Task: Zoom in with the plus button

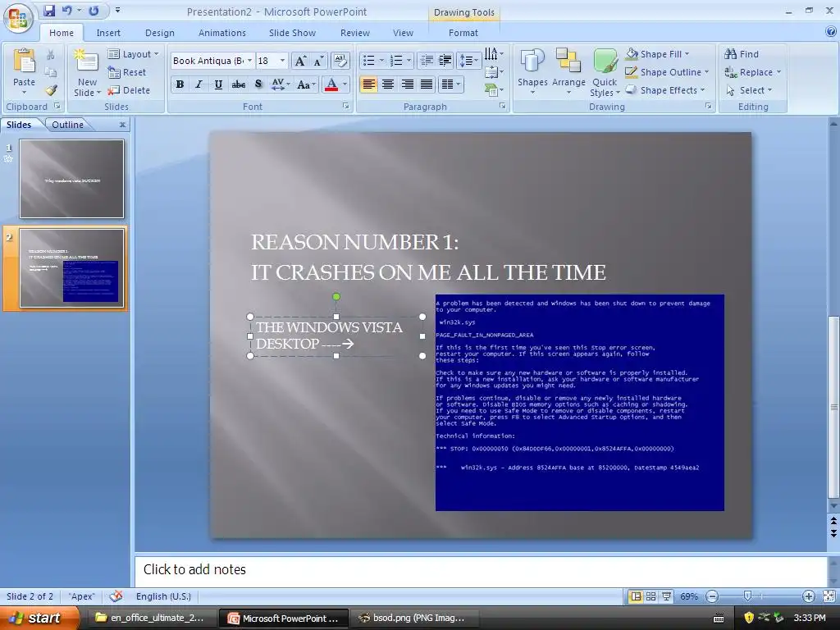Action: (808, 596)
